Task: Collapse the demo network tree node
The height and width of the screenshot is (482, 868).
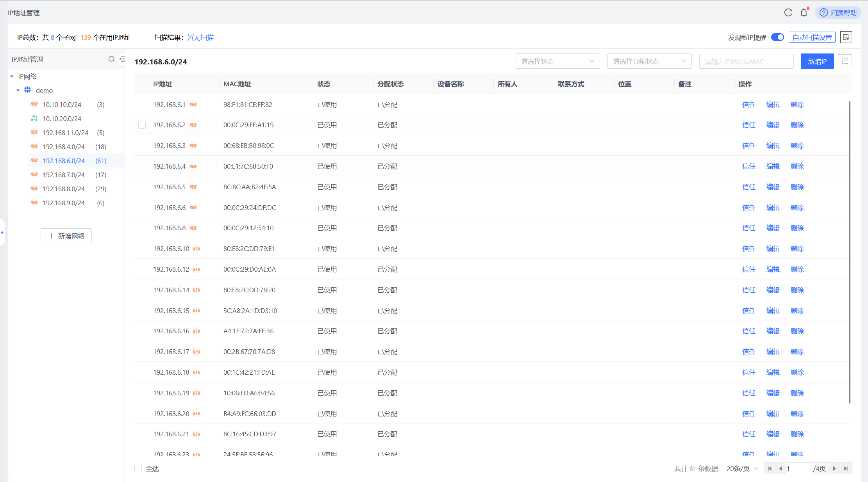Action: pos(18,90)
